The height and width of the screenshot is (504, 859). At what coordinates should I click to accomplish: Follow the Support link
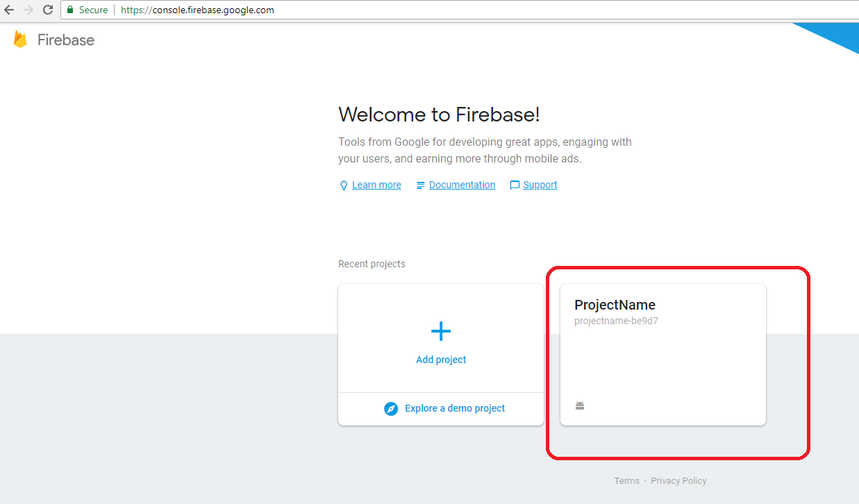[540, 185]
